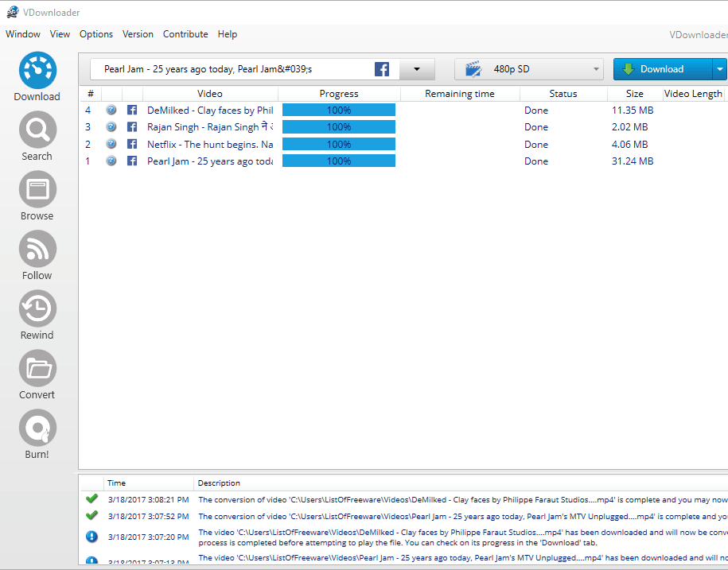Click the info icon of the Rajan Singh row
This screenshot has width=728, height=570.
pos(111,126)
